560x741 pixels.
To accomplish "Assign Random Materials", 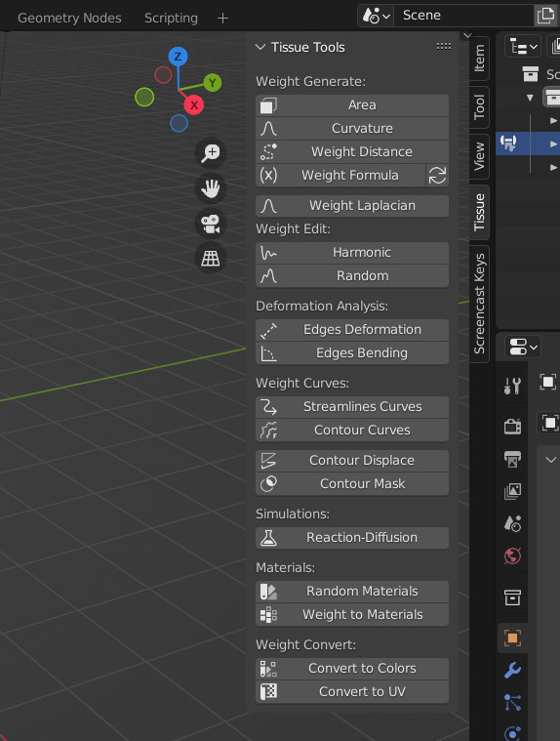I will pos(352,592).
